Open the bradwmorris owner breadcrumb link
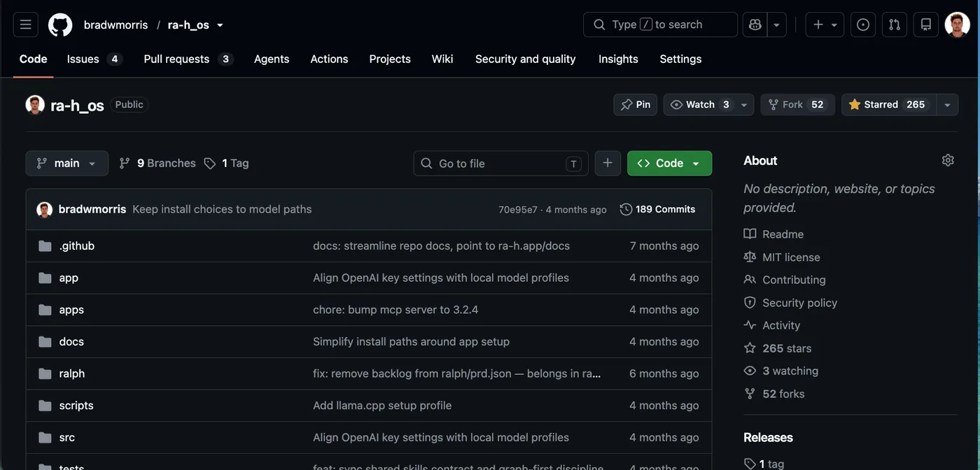The width and height of the screenshot is (980, 470). point(116,25)
